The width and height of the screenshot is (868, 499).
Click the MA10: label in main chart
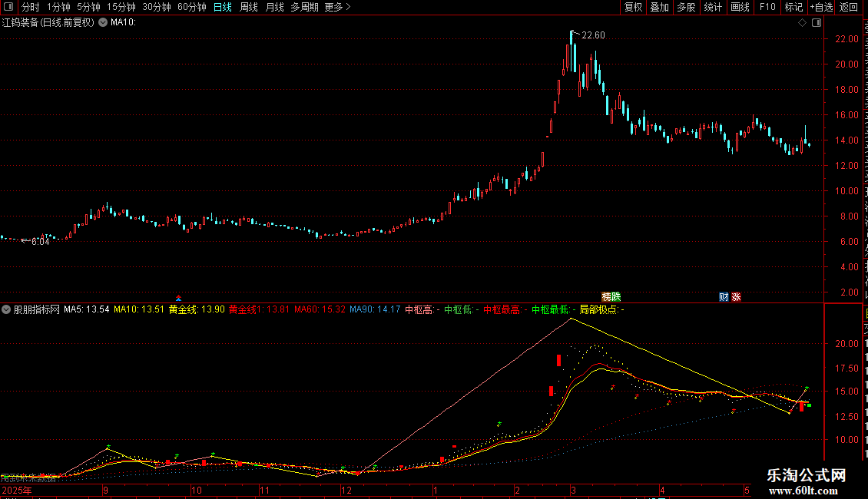coord(123,23)
